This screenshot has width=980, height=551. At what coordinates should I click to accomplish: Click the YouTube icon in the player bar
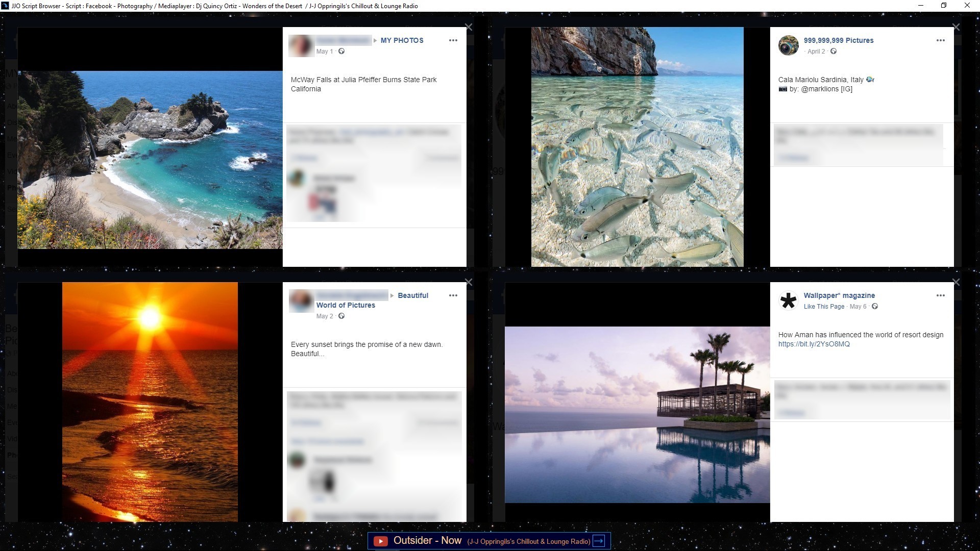point(380,541)
